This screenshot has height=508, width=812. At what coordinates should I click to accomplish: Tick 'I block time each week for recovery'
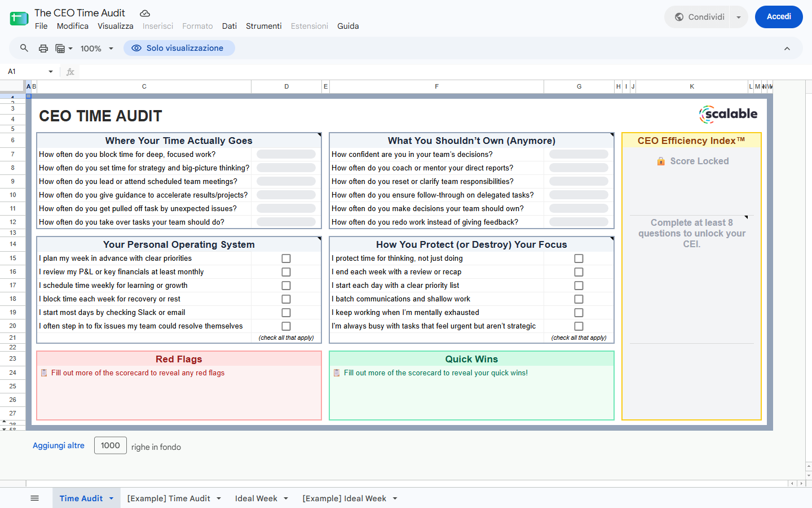click(286, 299)
